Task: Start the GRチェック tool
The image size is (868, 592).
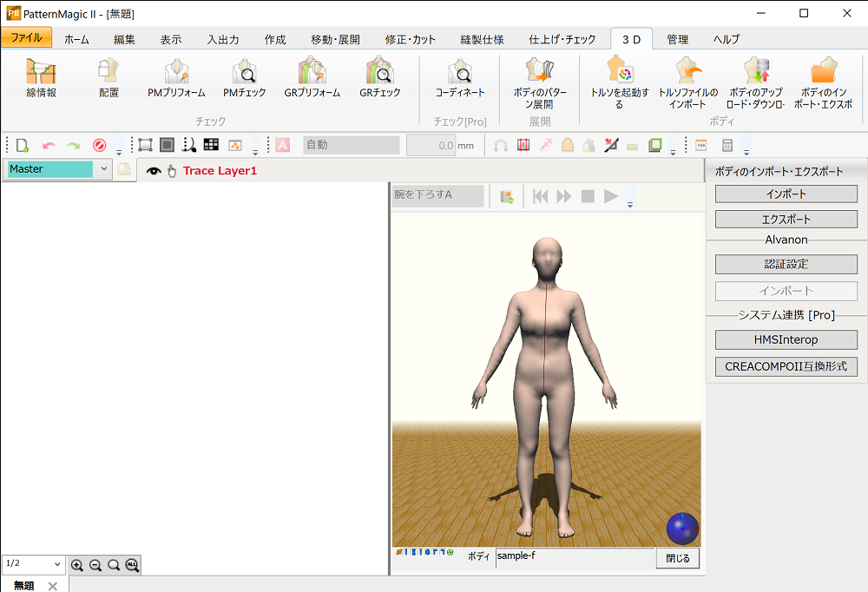Action: click(380, 78)
